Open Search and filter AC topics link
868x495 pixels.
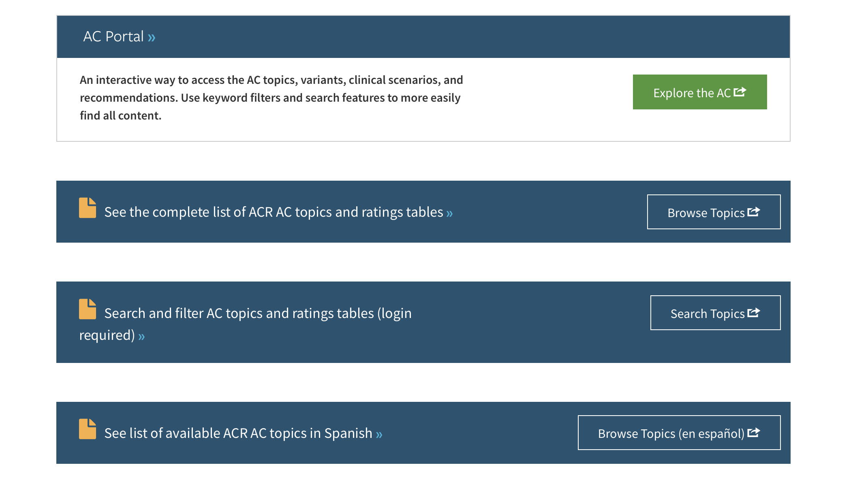(x=245, y=324)
